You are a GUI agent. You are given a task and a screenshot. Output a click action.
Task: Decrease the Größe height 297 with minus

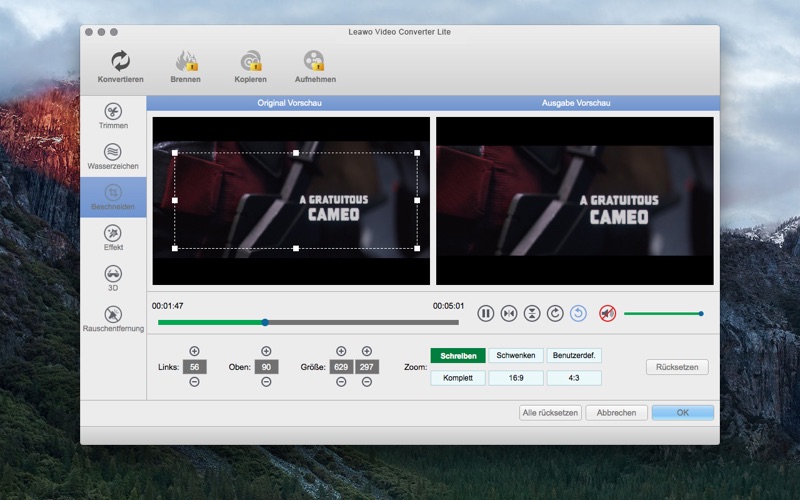tap(367, 382)
